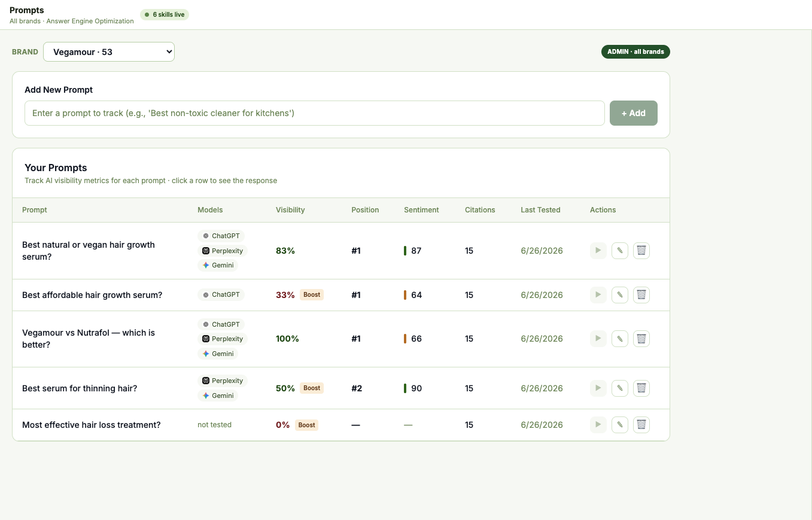
Task: Click the 83% visibility value
Action: click(x=285, y=251)
